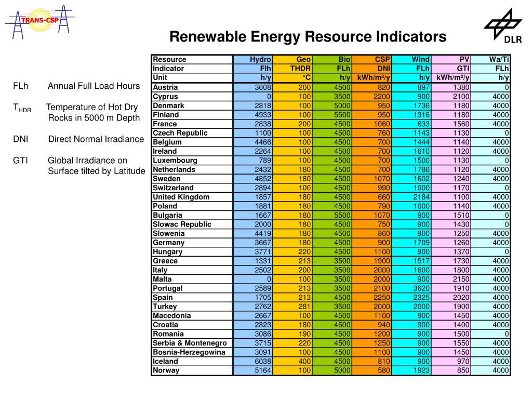Click the Direct Normal Irradiance legend entry
Viewport: 532px width, 399px height.
78,139
